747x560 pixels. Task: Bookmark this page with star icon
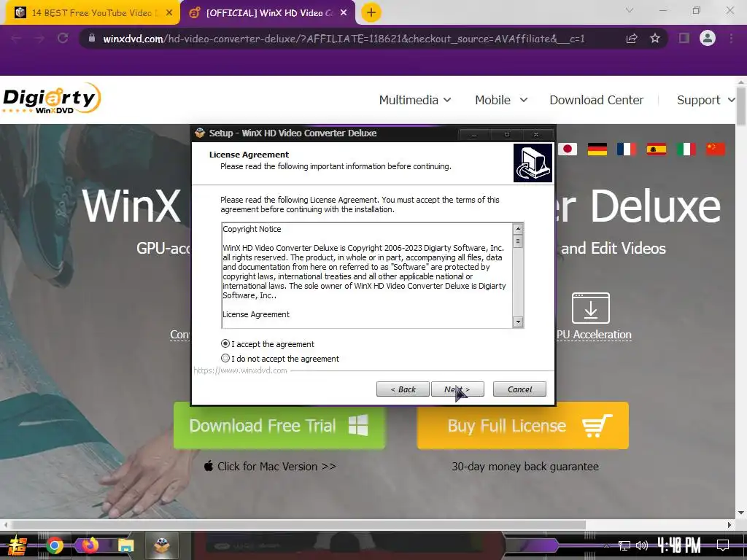tap(655, 38)
